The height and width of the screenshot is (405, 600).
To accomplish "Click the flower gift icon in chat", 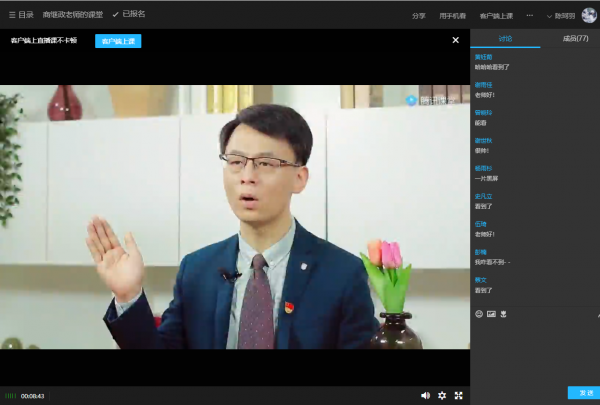I will pyautogui.click(x=504, y=314).
